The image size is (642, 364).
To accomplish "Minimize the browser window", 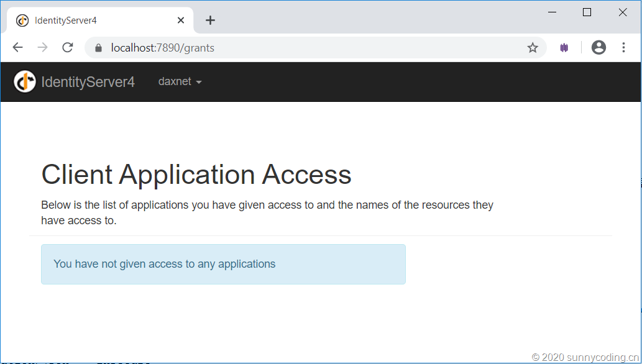I will 551,12.
